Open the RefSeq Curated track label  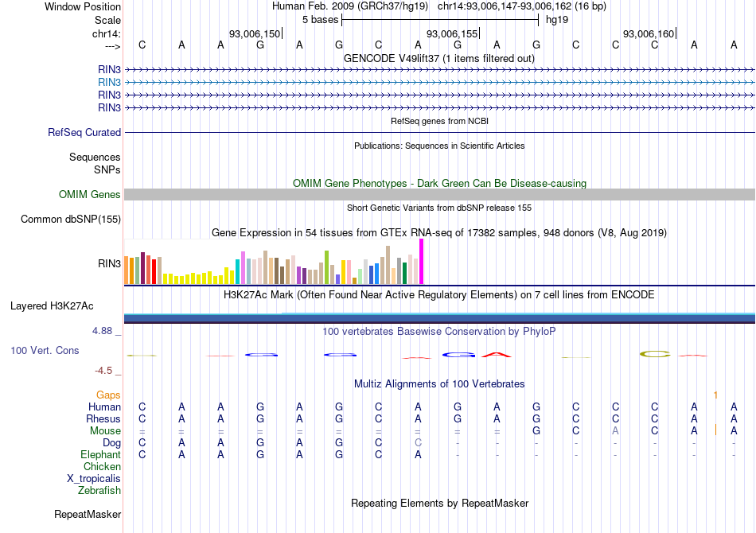point(84,133)
